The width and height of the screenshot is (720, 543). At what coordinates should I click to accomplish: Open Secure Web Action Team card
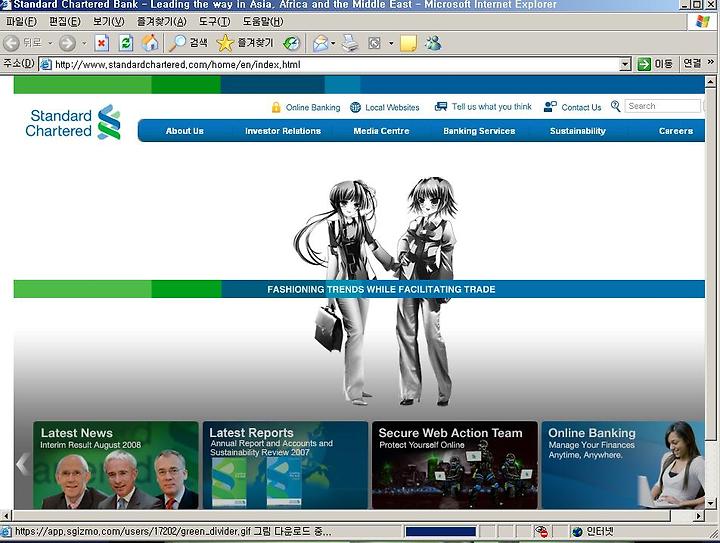tap(455, 465)
